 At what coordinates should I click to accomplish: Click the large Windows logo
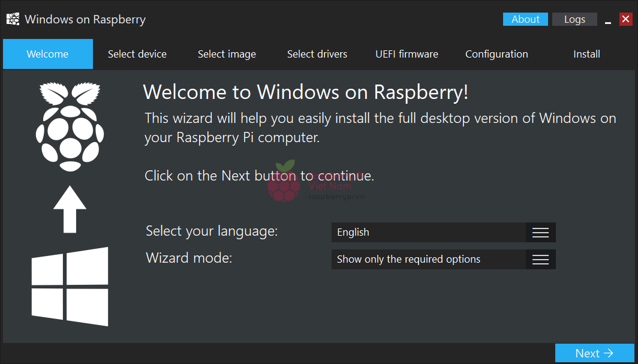click(x=70, y=287)
